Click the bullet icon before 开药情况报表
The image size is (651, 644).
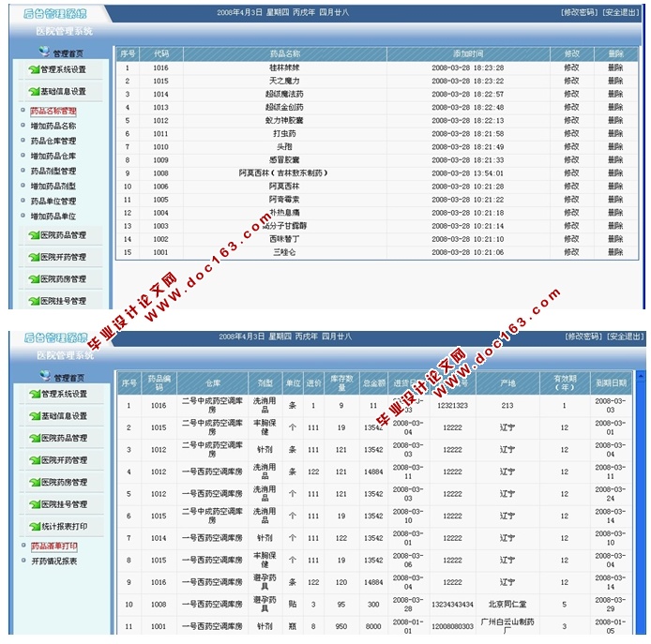coord(23,561)
